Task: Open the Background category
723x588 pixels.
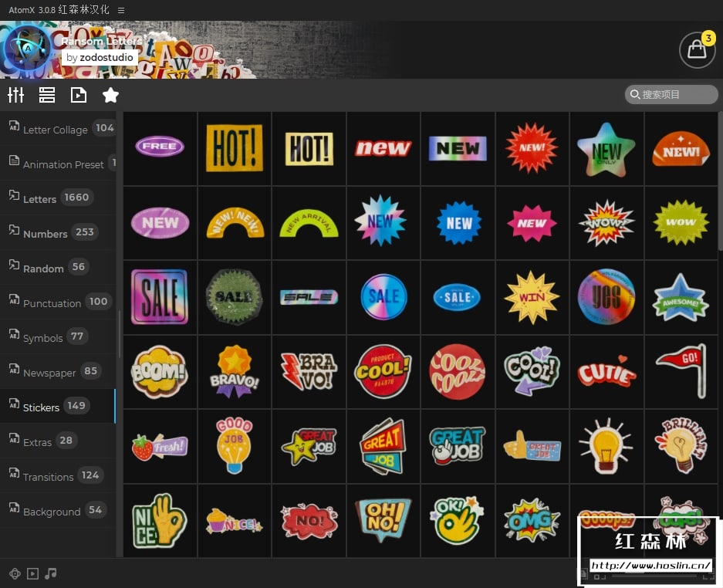Action: (x=58, y=511)
